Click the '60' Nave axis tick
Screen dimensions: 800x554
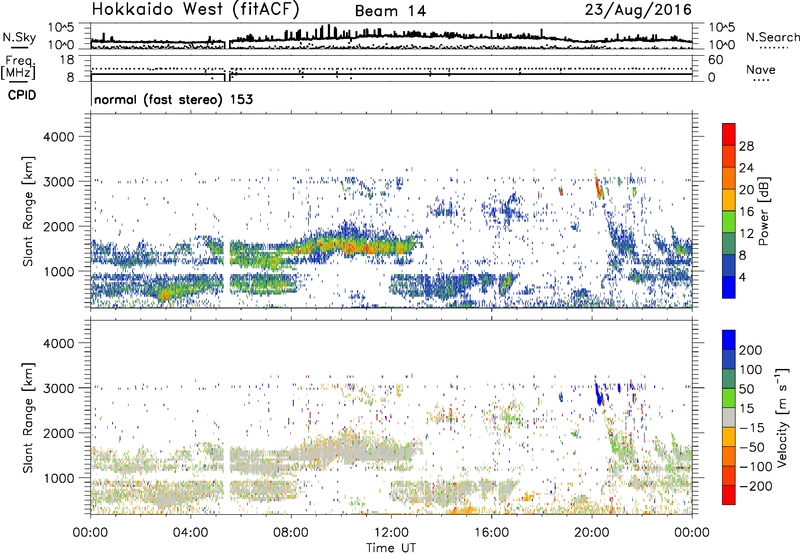coord(715,60)
